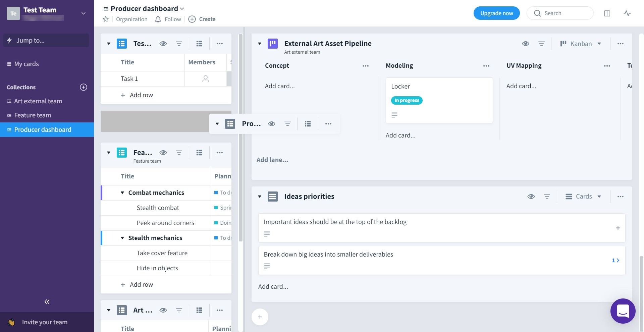Collapse Ideas priorities board
The height and width of the screenshot is (332, 644).
pyautogui.click(x=260, y=197)
